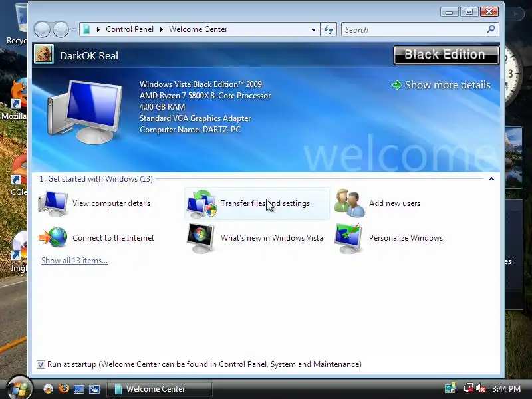This screenshot has width=532, height=399.
Task: Open the Mozilla Firefox desktop shortcut
Action: click(14, 98)
